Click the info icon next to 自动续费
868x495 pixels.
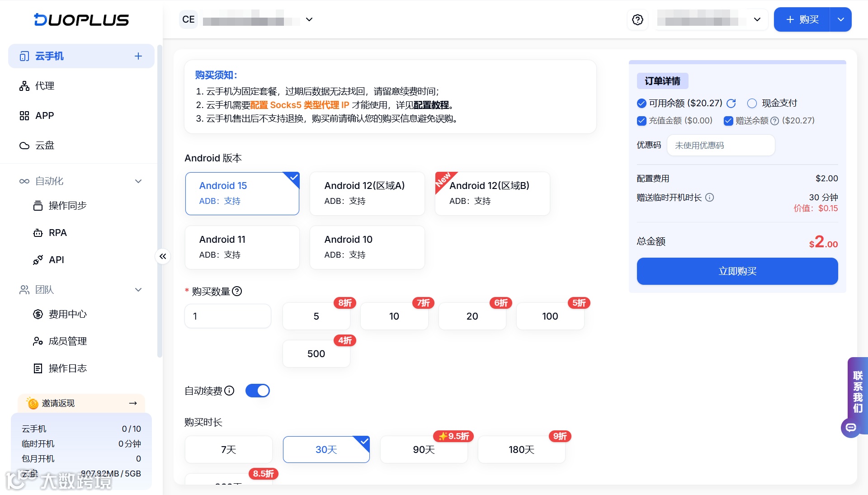(x=230, y=391)
